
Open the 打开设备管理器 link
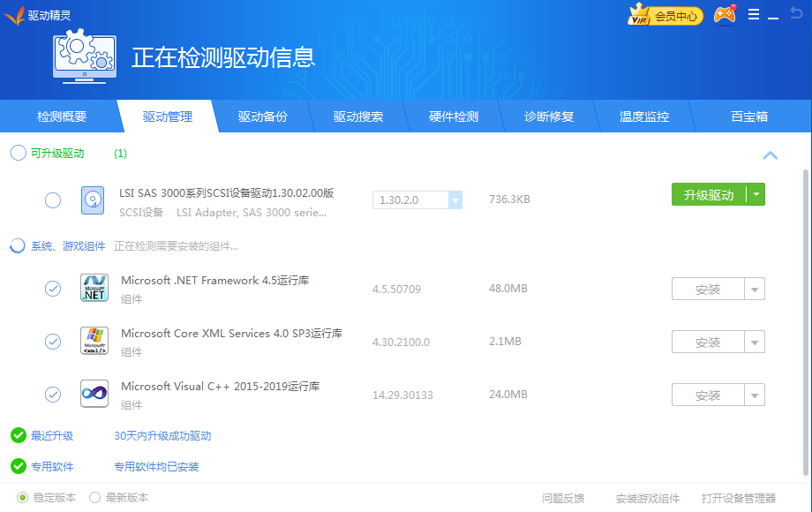pos(738,498)
